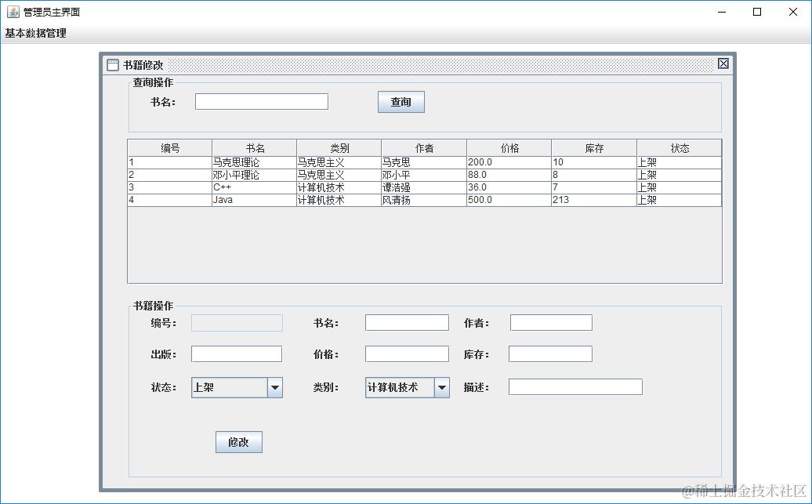Click the 马克思主义 category cell in row 1
Viewport: 812px width, 504px height.
pyautogui.click(x=339, y=163)
